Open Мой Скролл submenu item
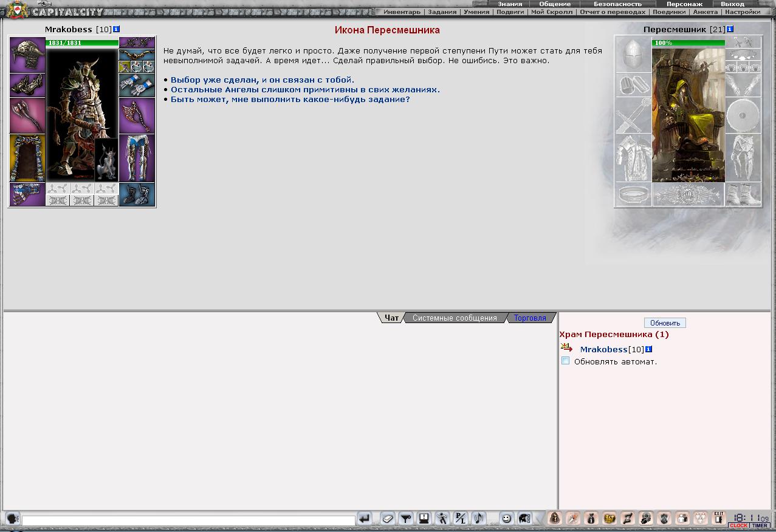This screenshot has height=532, width=776. tap(552, 12)
